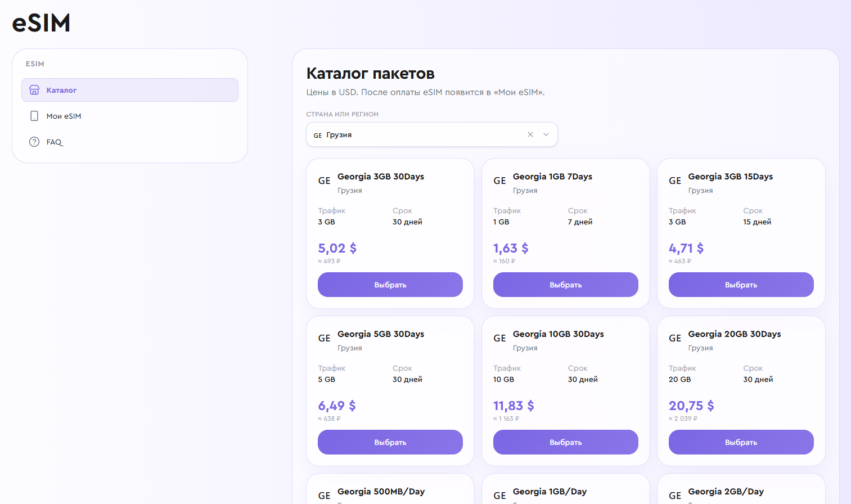This screenshot has height=504, width=851.
Task: Choose the Georgia 10GB 30Days package
Action: coord(566,442)
